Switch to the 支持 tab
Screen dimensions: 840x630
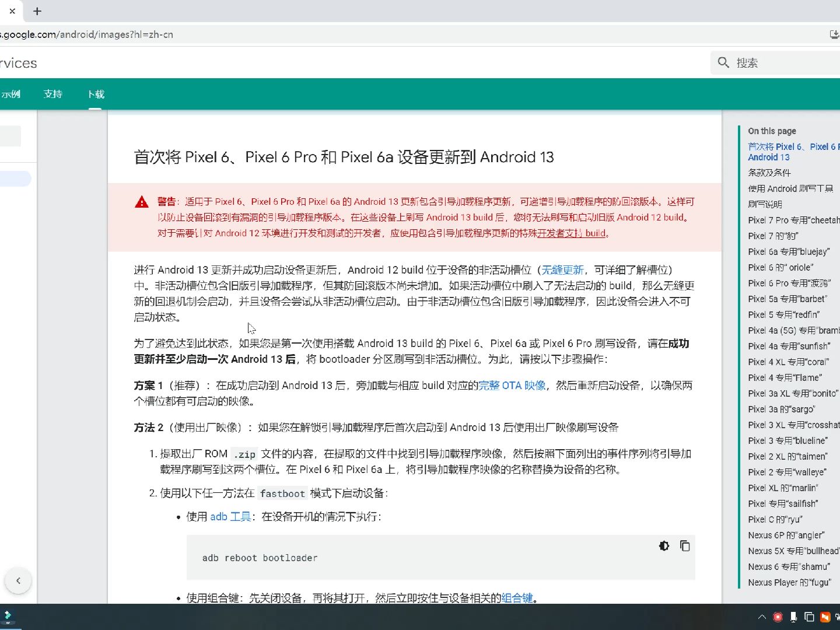point(53,94)
